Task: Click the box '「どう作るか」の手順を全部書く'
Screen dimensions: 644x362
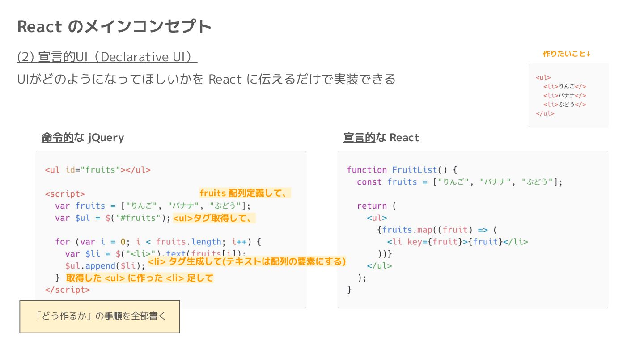Action: (x=100, y=316)
